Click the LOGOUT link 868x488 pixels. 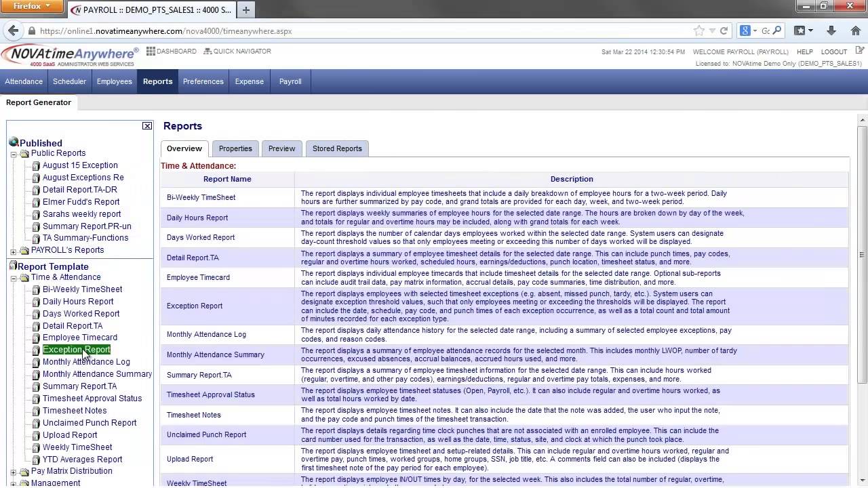tap(834, 52)
